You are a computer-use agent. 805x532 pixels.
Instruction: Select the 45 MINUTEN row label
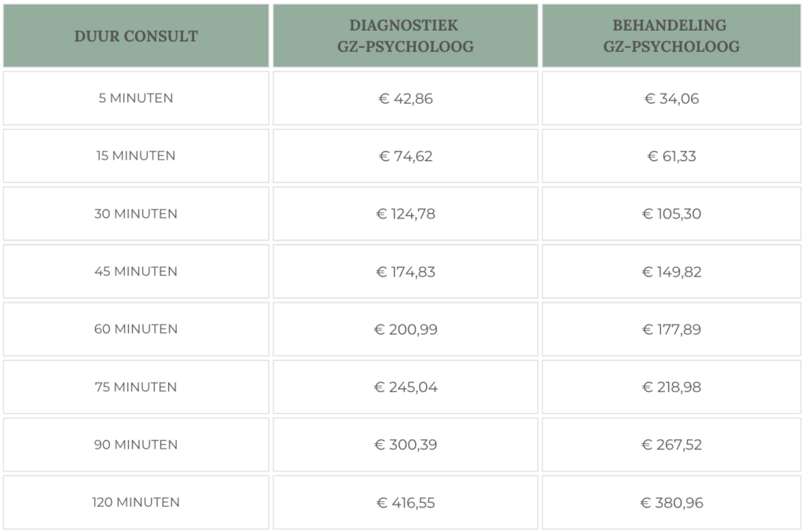tap(136, 271)
